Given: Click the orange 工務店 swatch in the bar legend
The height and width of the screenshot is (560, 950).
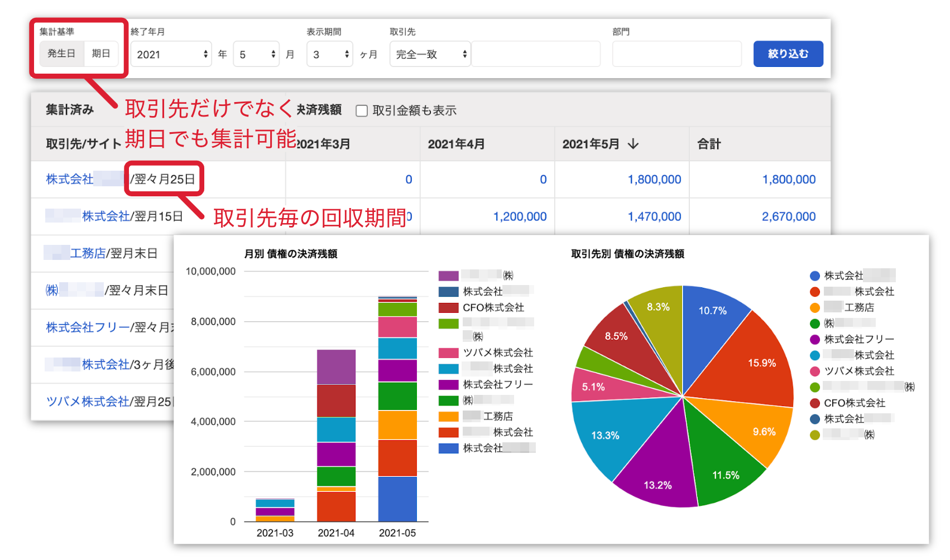Looking at the screenshot, I should (448, 417).
